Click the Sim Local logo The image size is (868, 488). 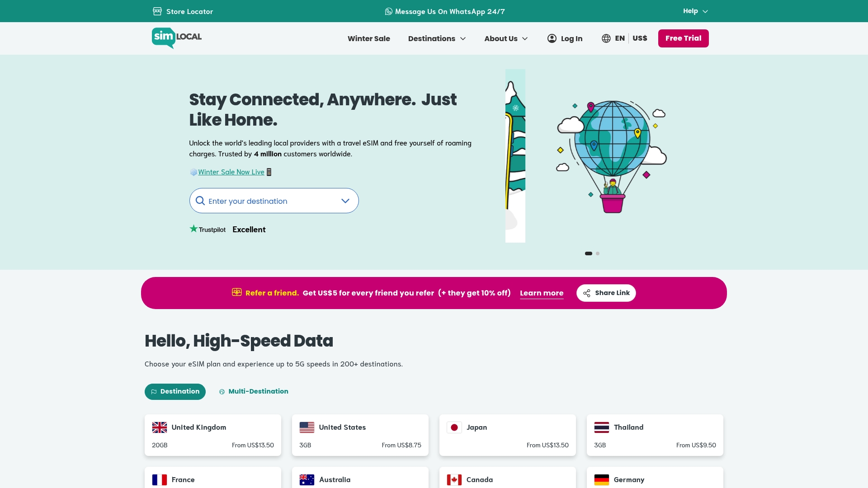176,38
